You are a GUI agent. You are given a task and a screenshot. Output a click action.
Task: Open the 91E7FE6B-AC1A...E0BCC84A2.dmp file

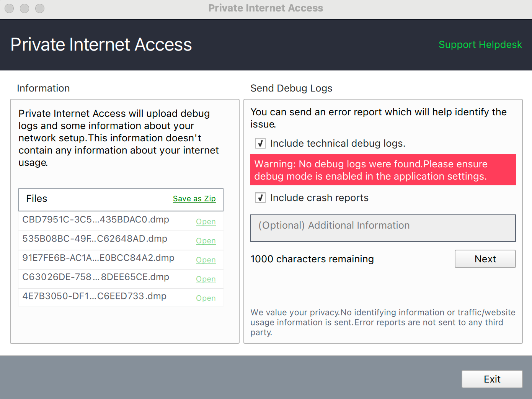point(206,260)
